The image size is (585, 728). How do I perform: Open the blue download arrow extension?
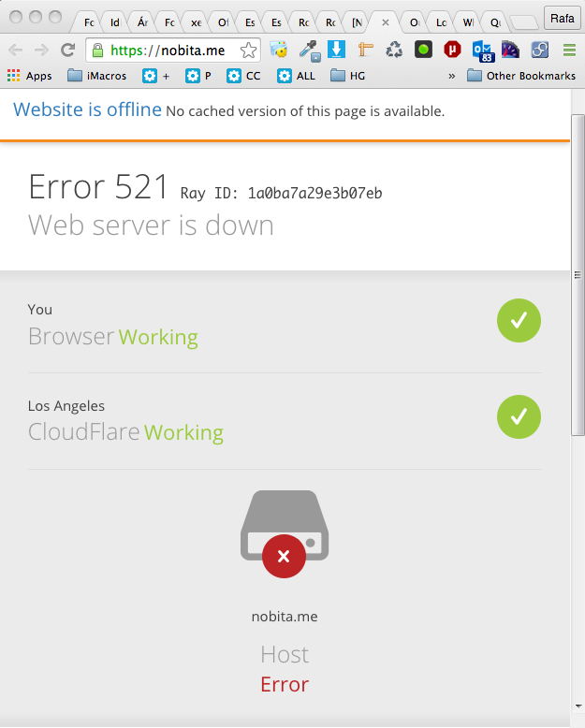point(336,51)
